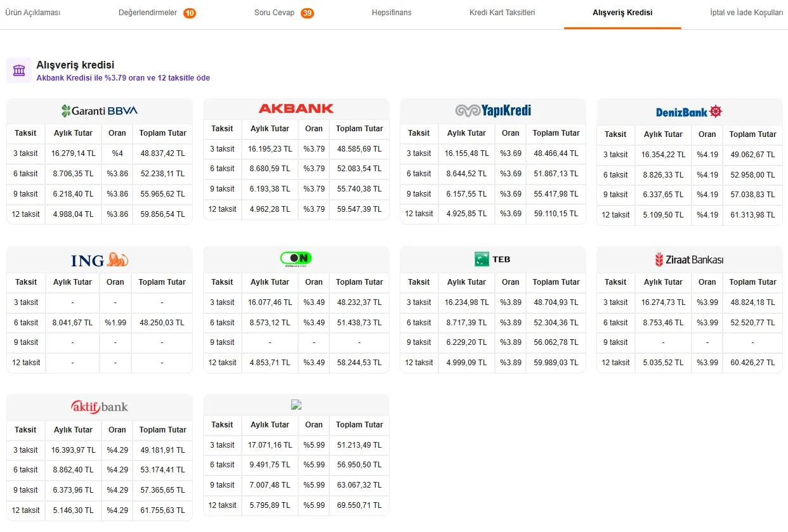Click the Aktif Bank logo
Screen dimensions: 788x532
click(100, 406)
